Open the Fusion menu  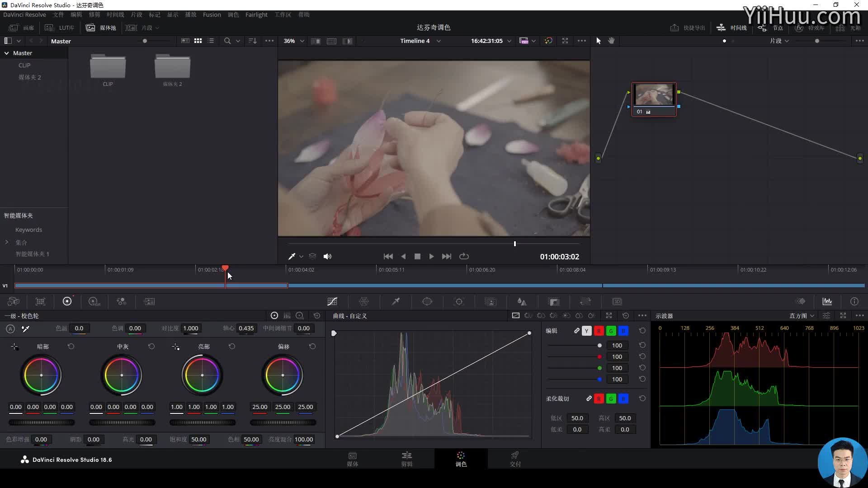[212, 14]
